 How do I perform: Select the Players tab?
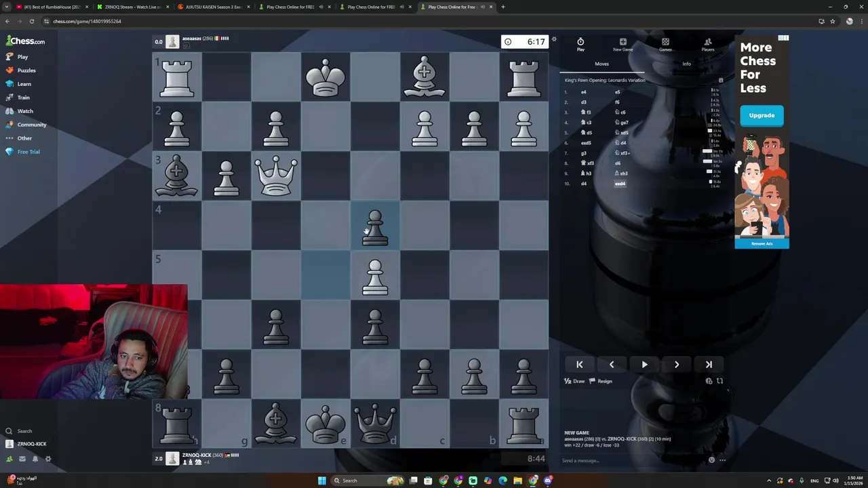(x=708, y=45)
